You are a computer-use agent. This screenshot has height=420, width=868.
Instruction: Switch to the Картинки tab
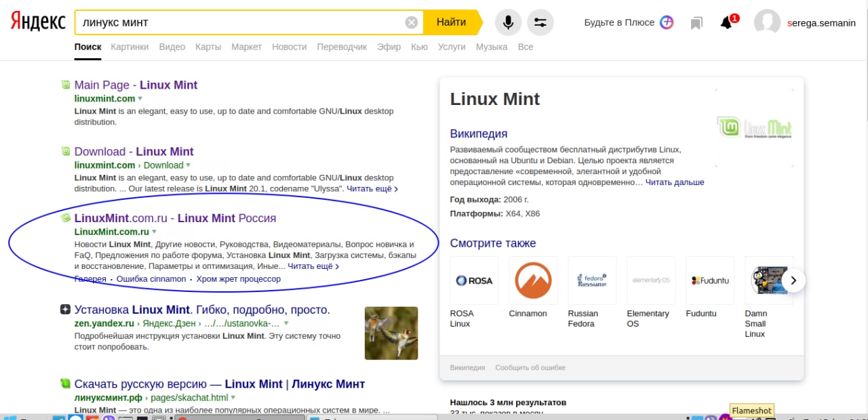click(x=130, y=47)
